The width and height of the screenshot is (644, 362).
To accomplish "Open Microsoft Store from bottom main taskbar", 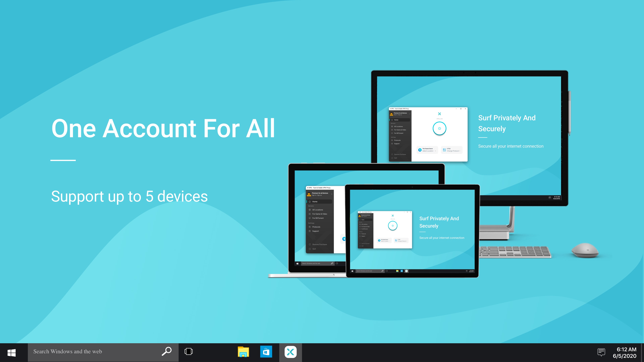I will point(266,352).
